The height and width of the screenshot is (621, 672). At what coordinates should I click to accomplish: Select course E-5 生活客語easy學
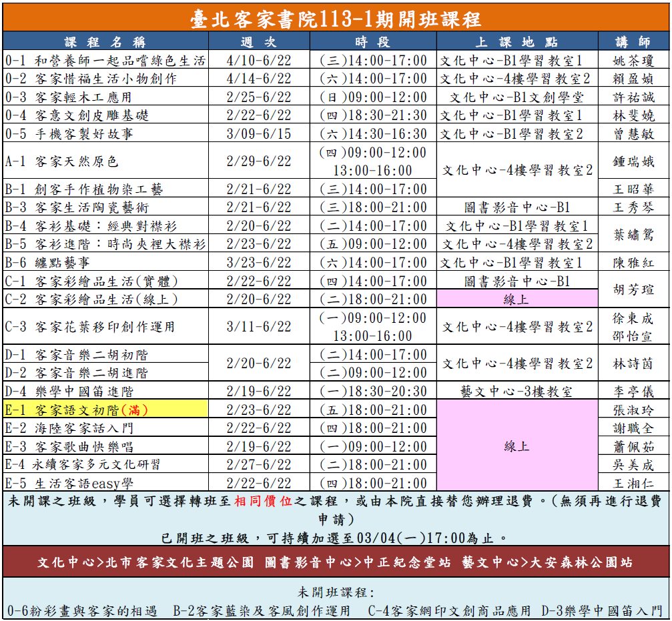(x=69, y=483)
